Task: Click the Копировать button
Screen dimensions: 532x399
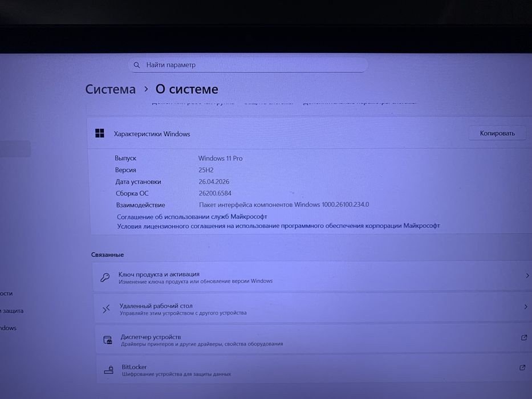Action: click(497, 133)
